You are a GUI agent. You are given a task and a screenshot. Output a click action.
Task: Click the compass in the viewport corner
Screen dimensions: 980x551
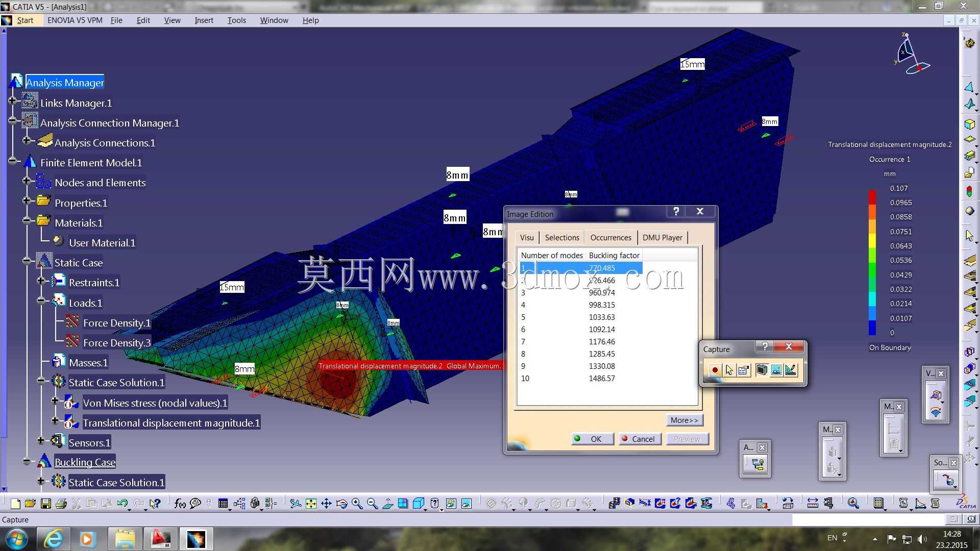[x=912, y=54]
